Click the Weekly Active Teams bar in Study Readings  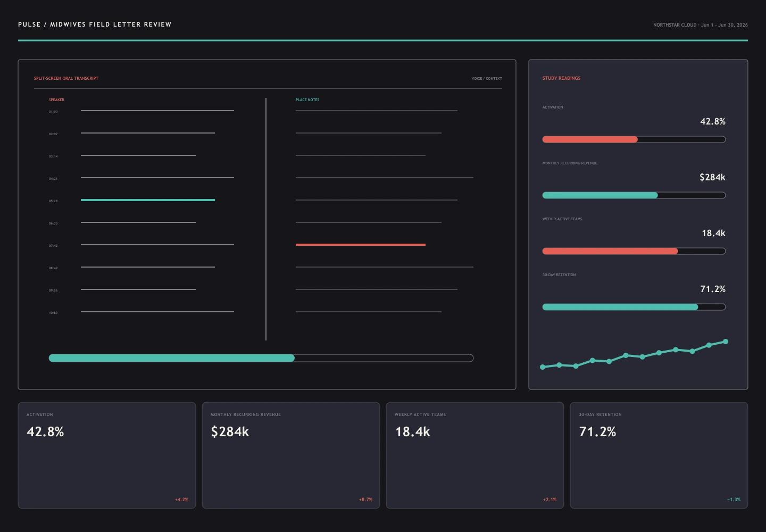pyautogui.click(x=634, y=251)
